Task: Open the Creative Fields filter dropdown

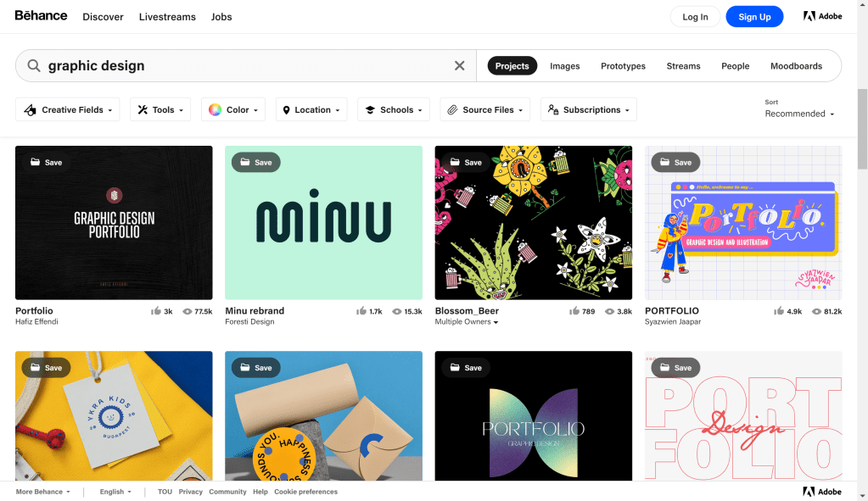Action: pyautogui.click(x=67, y=109)
